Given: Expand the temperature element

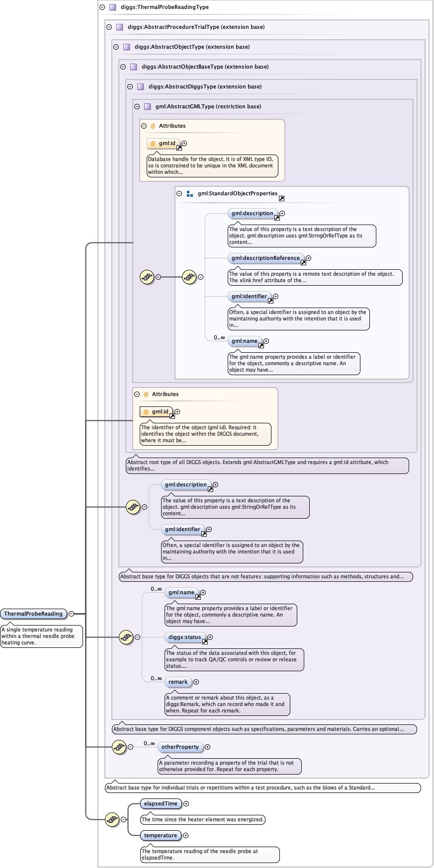Looking at the screenshot, I should [186, 836].
